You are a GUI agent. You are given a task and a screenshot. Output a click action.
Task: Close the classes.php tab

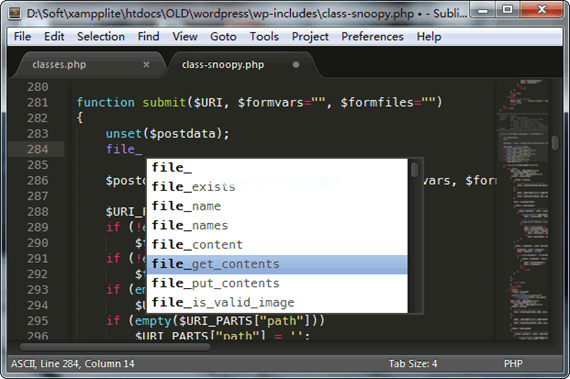click(146, 65)
